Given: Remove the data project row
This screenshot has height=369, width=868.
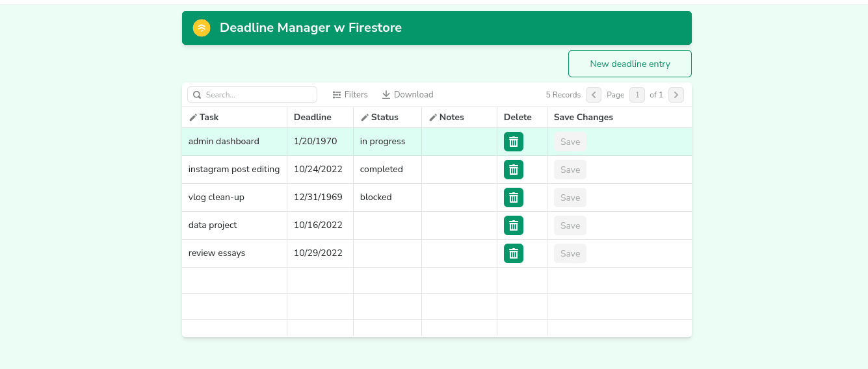Looking at the screenshot, I should point(513,225).
